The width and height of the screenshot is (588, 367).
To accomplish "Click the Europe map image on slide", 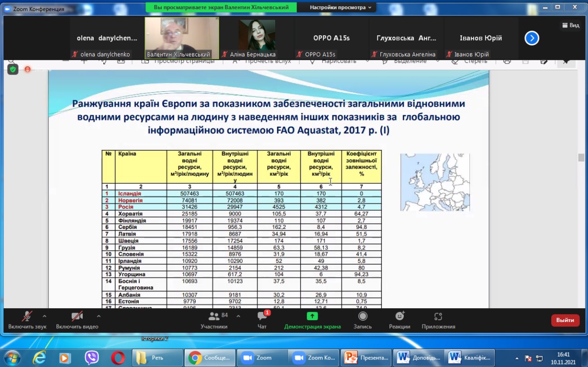I will point(435,182).
